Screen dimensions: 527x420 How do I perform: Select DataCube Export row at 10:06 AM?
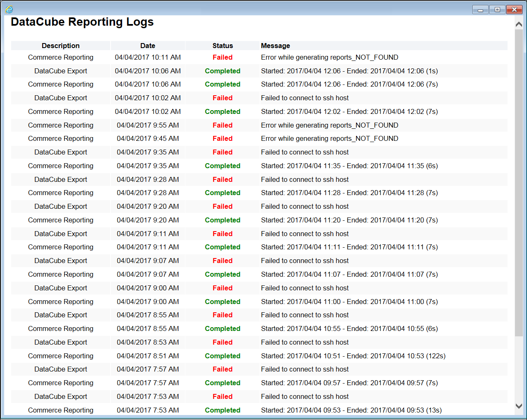coord(259,71)
